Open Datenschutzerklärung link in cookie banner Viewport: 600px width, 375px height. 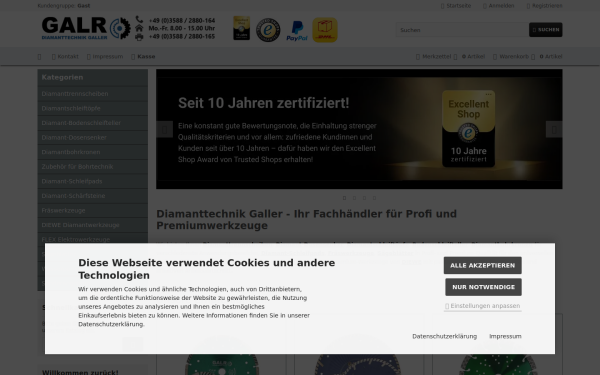444,336
